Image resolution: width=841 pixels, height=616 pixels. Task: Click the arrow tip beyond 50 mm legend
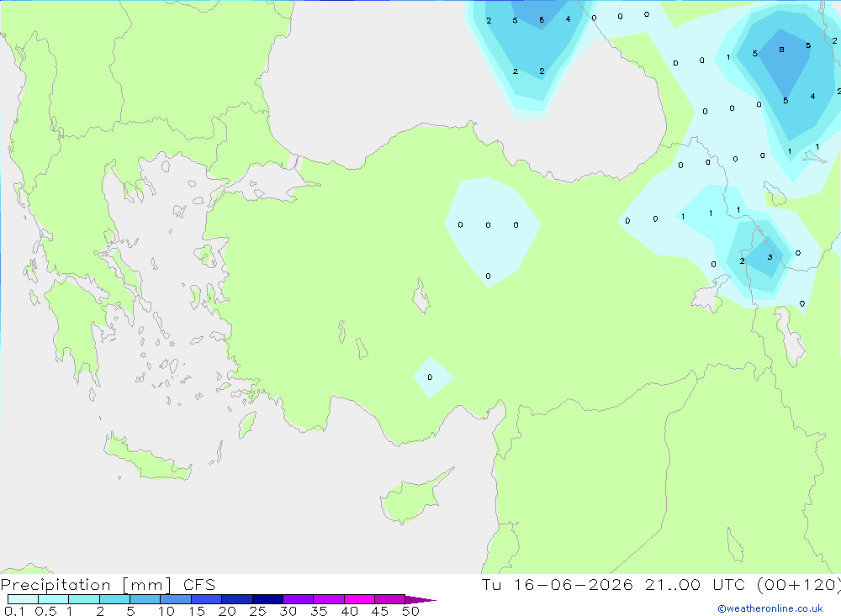(421, 600)
